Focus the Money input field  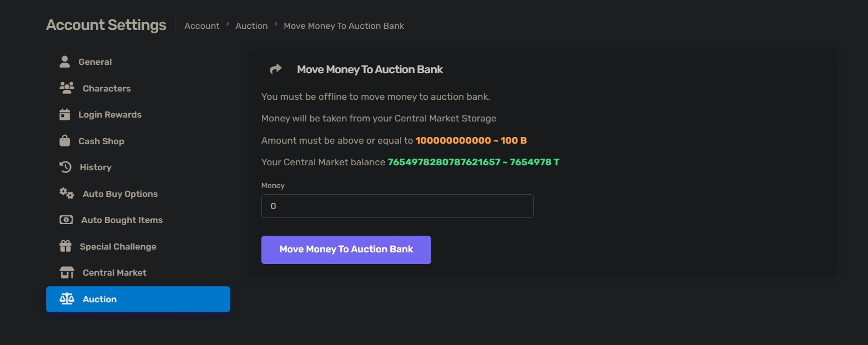click(x=397, y=206)
